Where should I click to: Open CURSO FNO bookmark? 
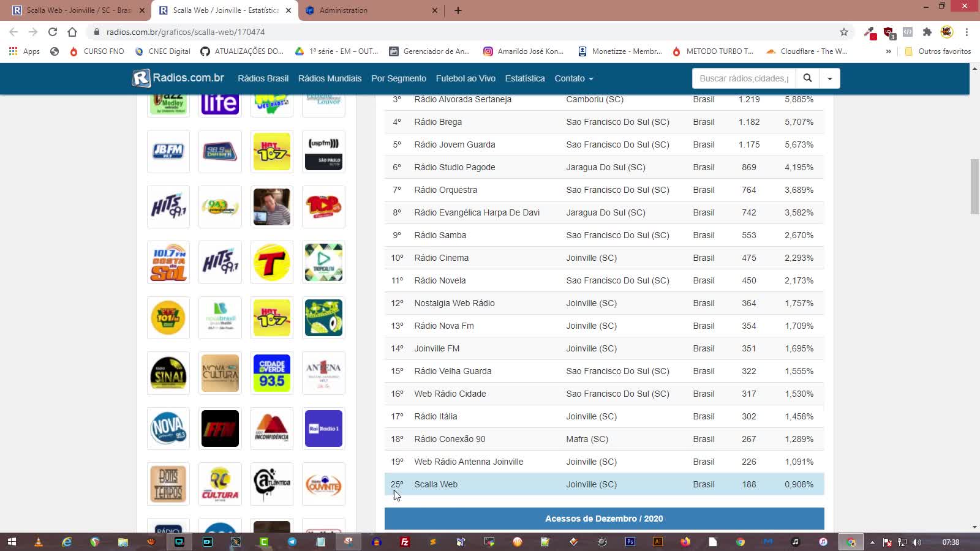[x=97, y=51]
